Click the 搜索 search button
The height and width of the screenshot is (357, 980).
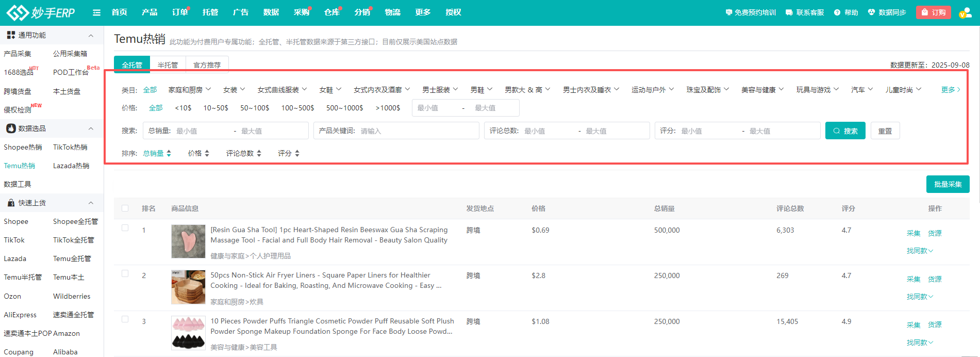click(x=845, y=131)
